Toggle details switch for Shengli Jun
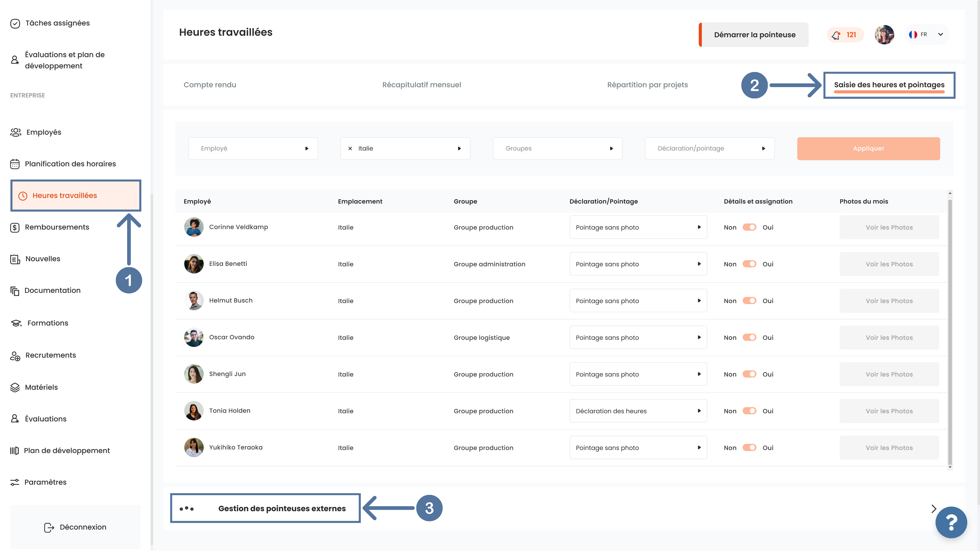This screenshot has width=980, height=551. [750, 374]
